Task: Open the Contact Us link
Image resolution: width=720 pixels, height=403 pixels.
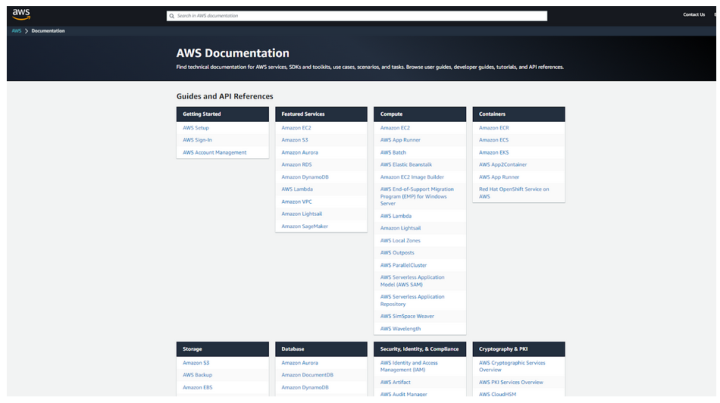Action: pyautogui.click(x=693, y=15)
